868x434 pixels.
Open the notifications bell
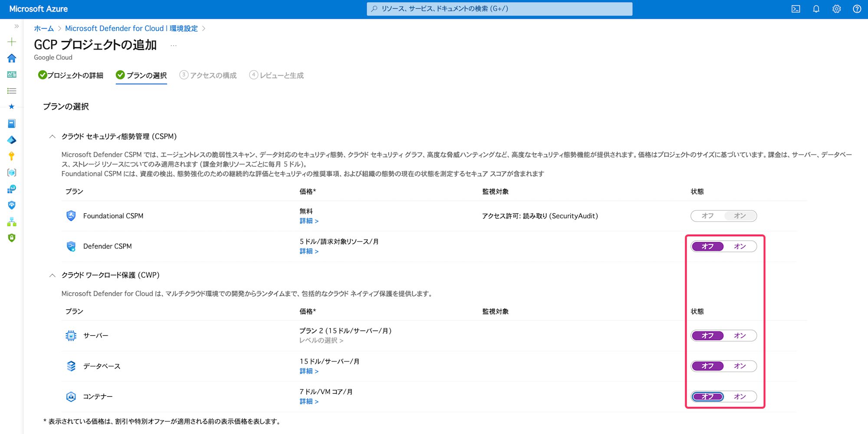tap(816, 9)
